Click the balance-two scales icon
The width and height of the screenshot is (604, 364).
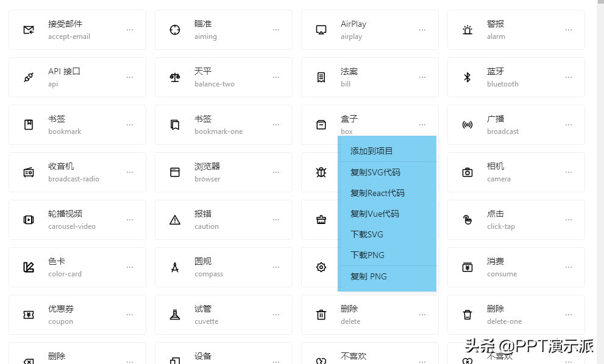(175, 77)
